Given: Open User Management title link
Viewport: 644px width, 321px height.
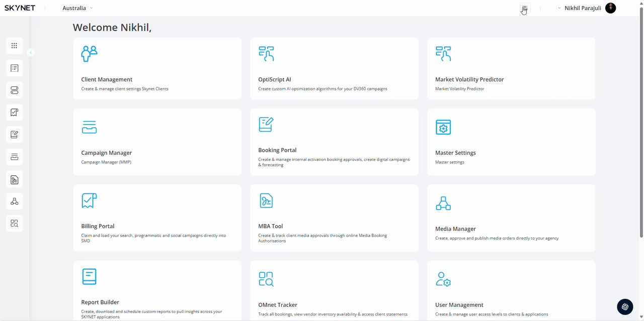Looking at the screenshot, I should 459,305.
